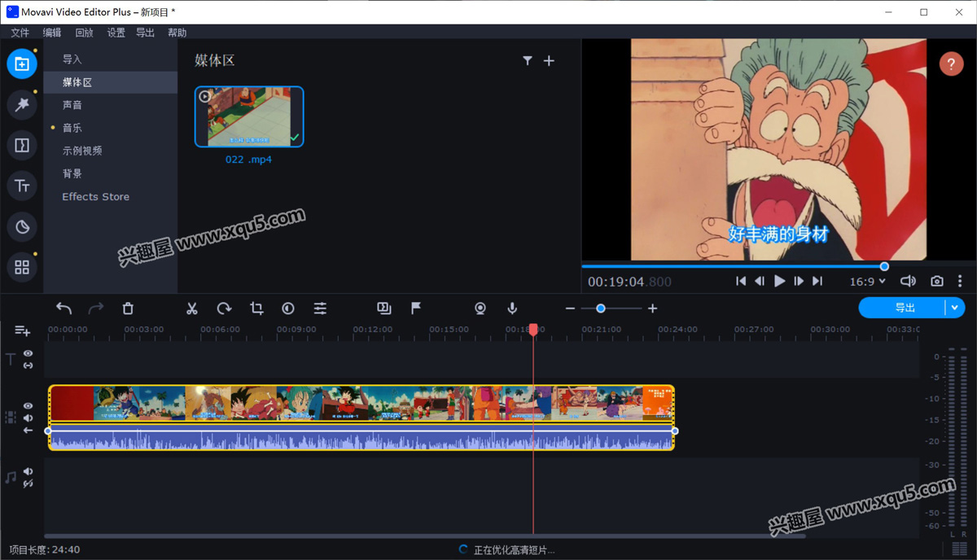Open the More tools grid panel
Screen dimensions: 977x560
pos(22,267)
